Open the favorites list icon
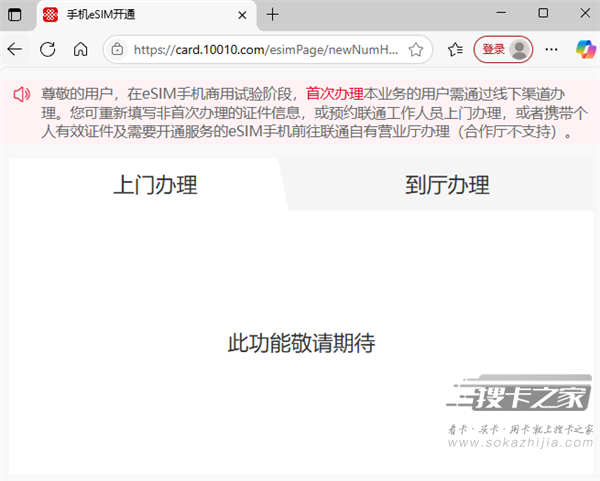Viewport: 600px width, 481px height. (455, 49)
